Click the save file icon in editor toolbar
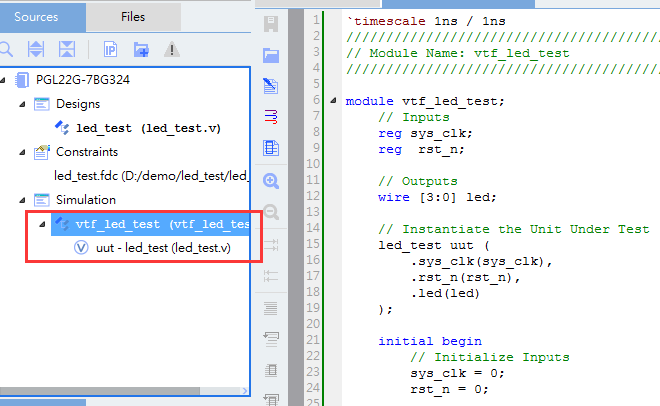The image size is (660, 406). tap(271, 23)
